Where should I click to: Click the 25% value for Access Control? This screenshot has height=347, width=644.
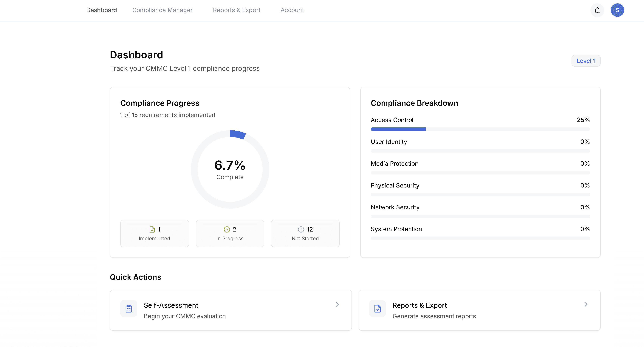coord(583,120)
